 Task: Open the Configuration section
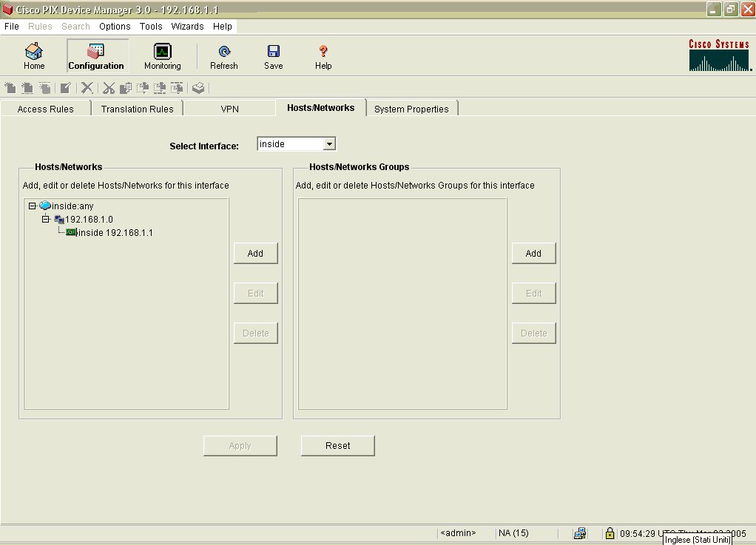point(96,56)
